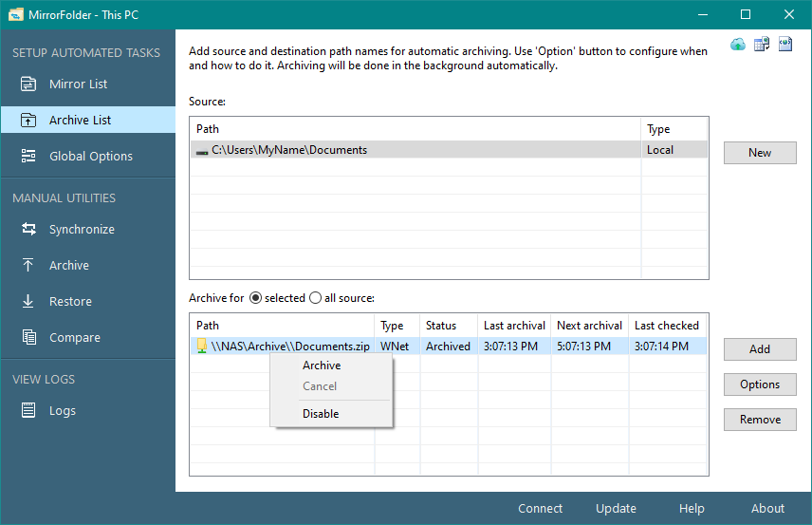812x525 pixels.
Task: Click the Source list Type column header
Action: [x=674, y=129]
